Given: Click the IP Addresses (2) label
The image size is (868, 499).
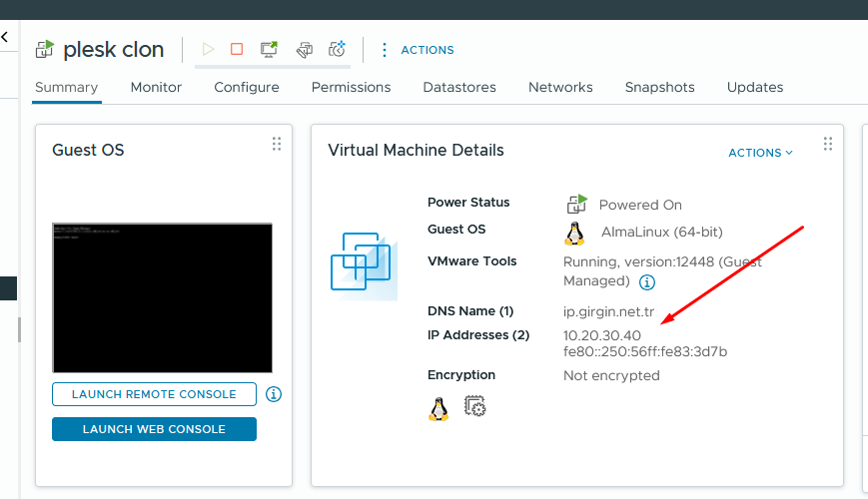Looking at the screenshot, I should 478,335.
